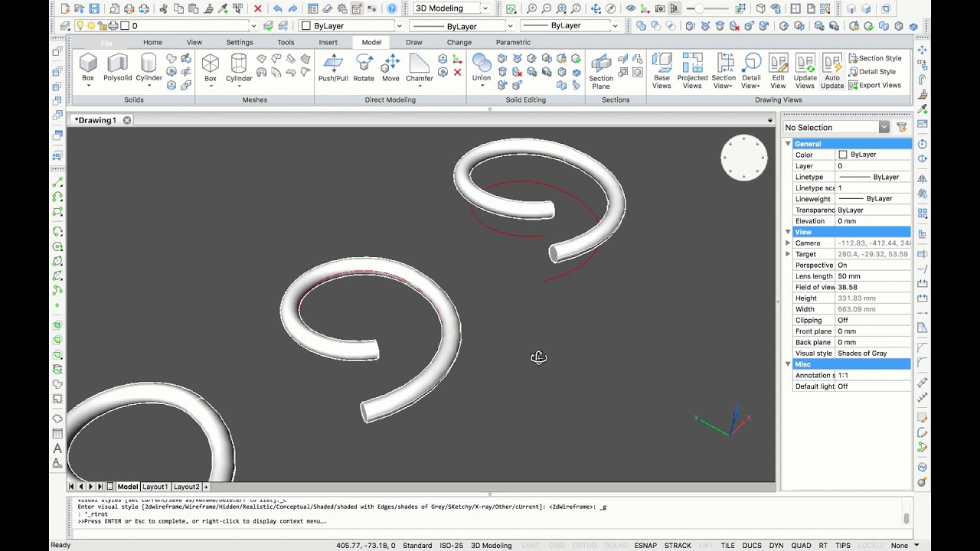Close the Drawing1 document tab
This screenshot has width=980, height=551.
click(x=127, y=120)
